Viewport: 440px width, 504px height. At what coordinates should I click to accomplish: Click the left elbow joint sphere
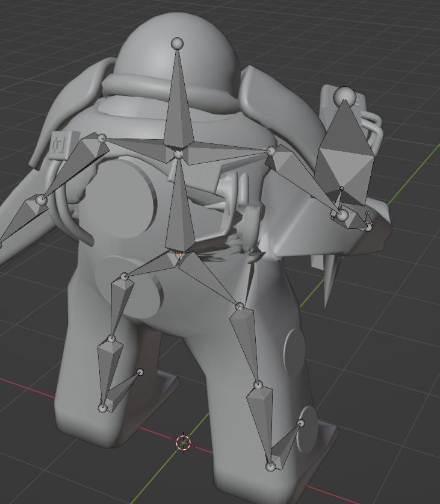pyautogui.click(x=41, y=200)
